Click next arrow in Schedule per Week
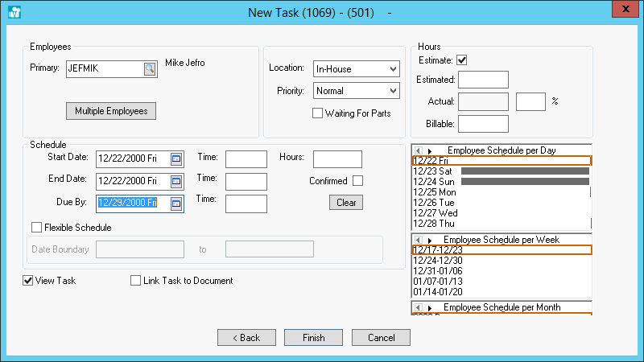Viewport: 644px width, 362px height. 430,240
